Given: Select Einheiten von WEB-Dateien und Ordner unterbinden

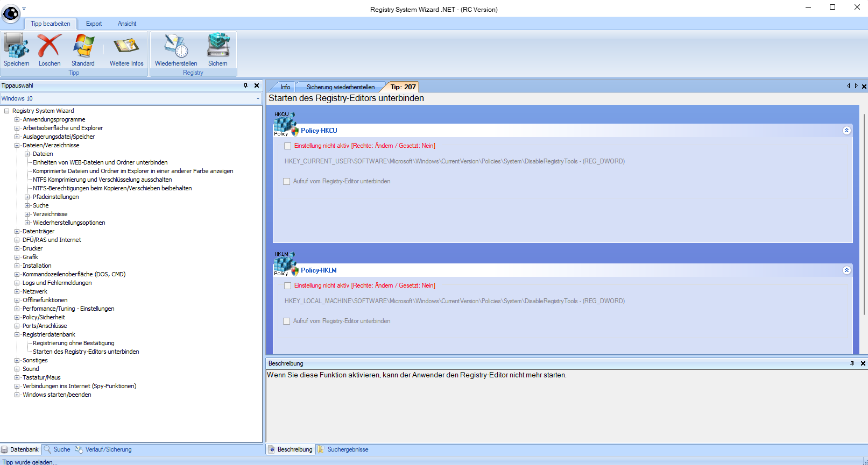Looking at the screenshot, I should [100, 162].
